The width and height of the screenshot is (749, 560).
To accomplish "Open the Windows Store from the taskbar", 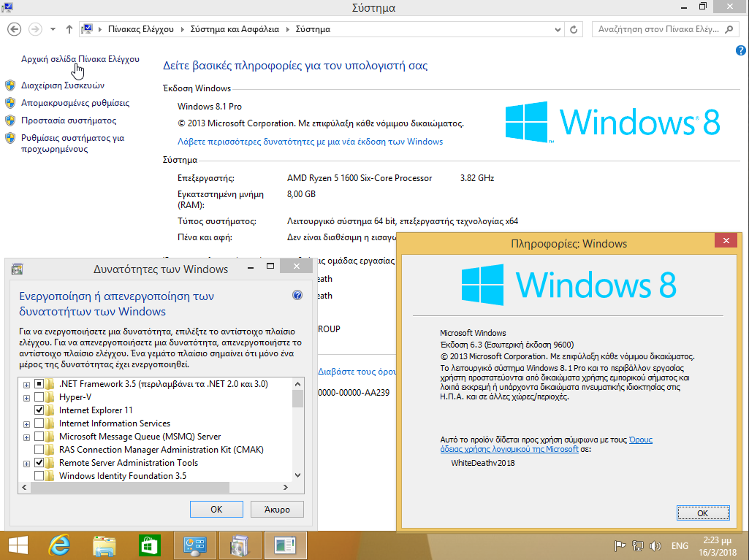I will 150,545.
